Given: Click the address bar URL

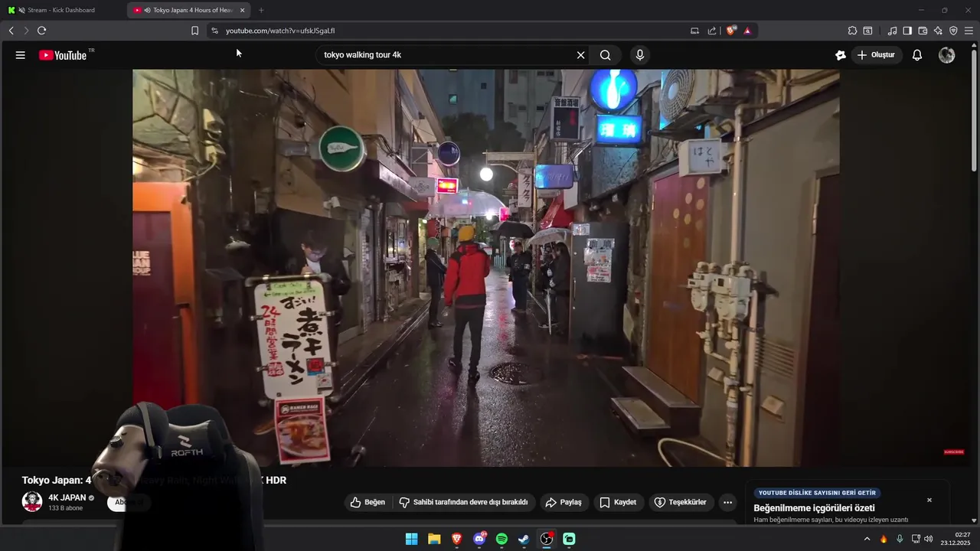Looking at the screenshot, I should tap(280, 31).
